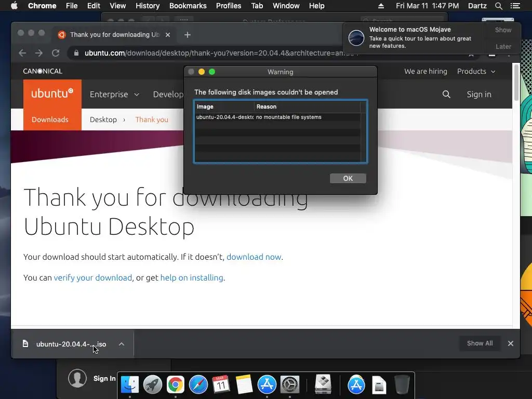Go back in Chrome
Image resolution: width=532 pixels, height=399 pixels.
click(x=22, y=53)
